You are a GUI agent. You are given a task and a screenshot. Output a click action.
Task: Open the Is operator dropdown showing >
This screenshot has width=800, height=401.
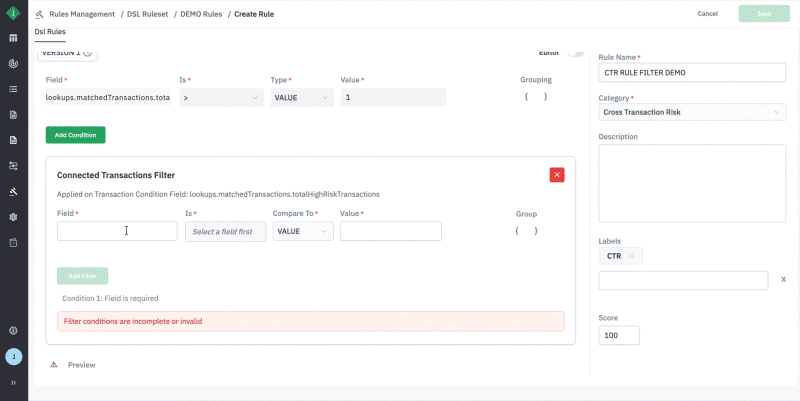click(221, 97)
